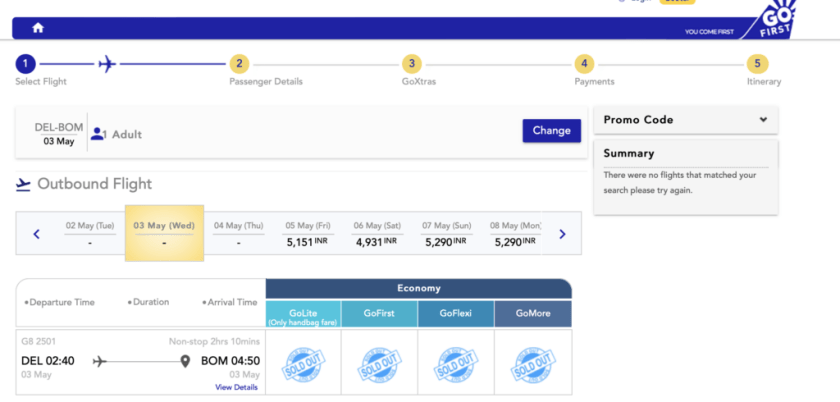Screen dimensions: 840x402
Task: Click the DEL-BOM route text
Action: click(x=59, y=128)
